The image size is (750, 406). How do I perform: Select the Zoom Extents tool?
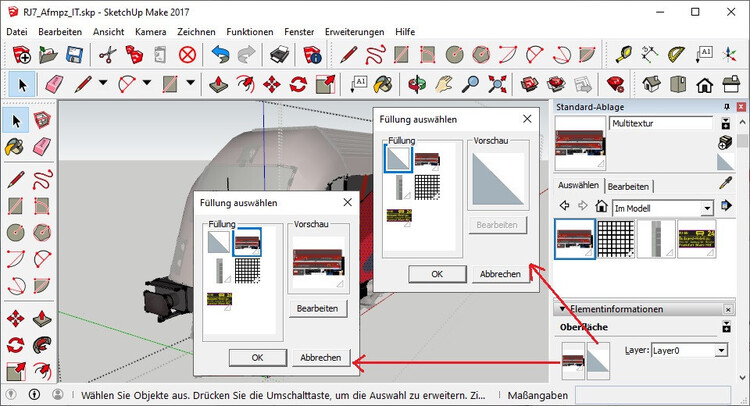[497, 85]
